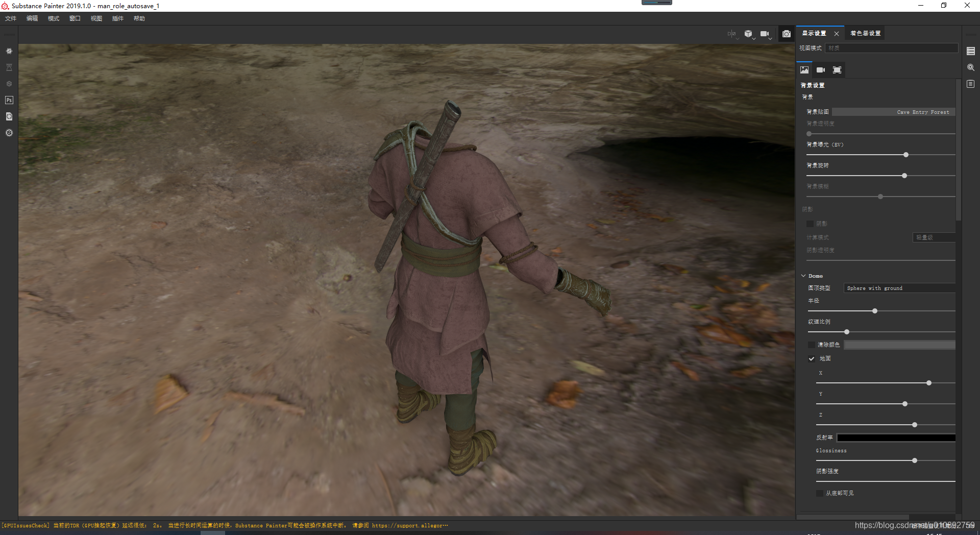Open the 窗口 menu

[x=75, y=18]
